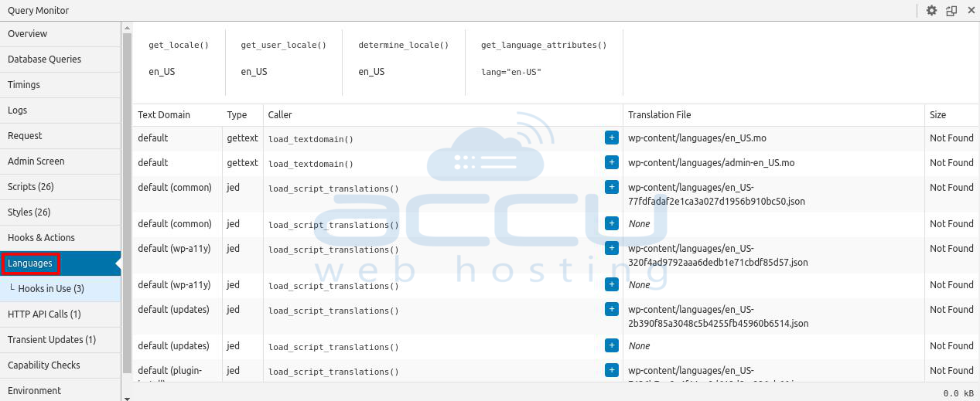980x401 pixels.
Task: Close the Query Monitor panel
Action: pyautogui.click(x=971, y=11)
